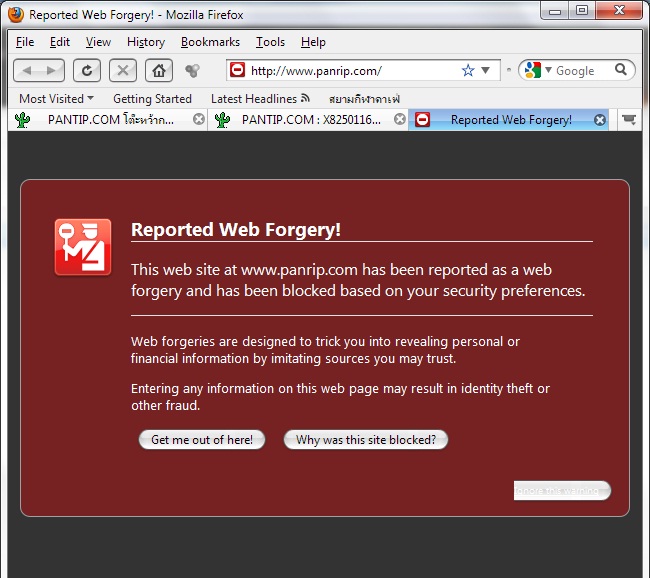The height and width of the screenshot is (578, 650).
Task: Close the first PANTIP.COM tab
Action: click(x=199, y=119)
